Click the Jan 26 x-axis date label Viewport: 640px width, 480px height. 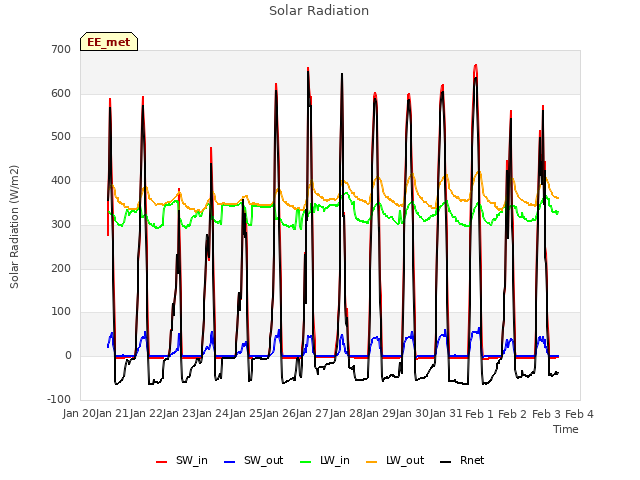coord(279,414)
